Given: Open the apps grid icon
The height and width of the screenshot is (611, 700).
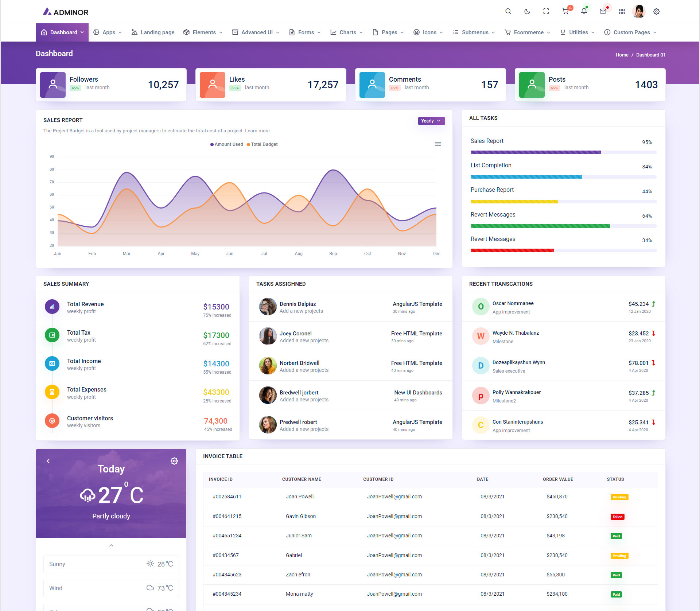Looking at the screenshot, I should [x=622, y=11].
